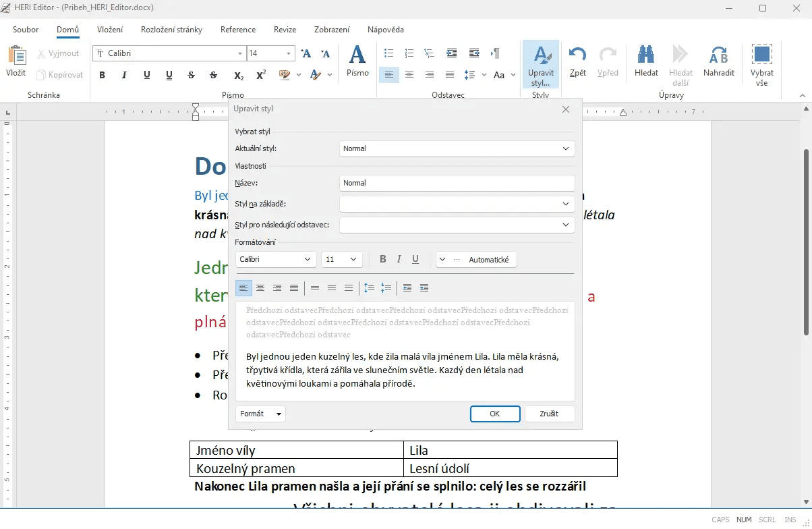This screenshot has height=529, width=812.
Task: Click superscript X² icon in ribbon
Action: (x=261, y=75)
